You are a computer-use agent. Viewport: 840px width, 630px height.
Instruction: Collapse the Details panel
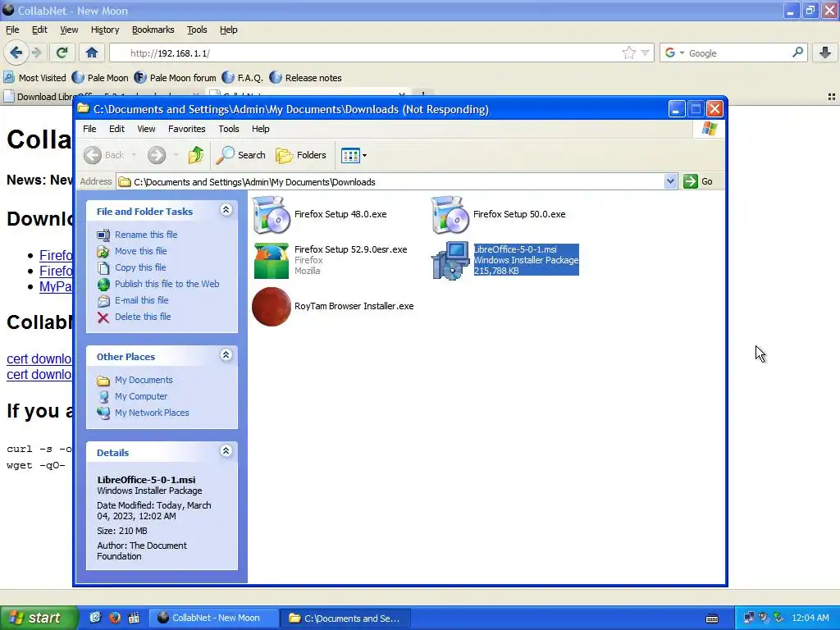click(226, 451)
